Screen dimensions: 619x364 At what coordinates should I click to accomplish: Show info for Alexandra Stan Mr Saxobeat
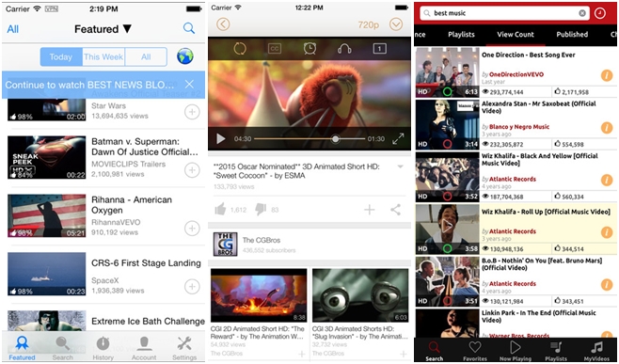pos(607,128)
